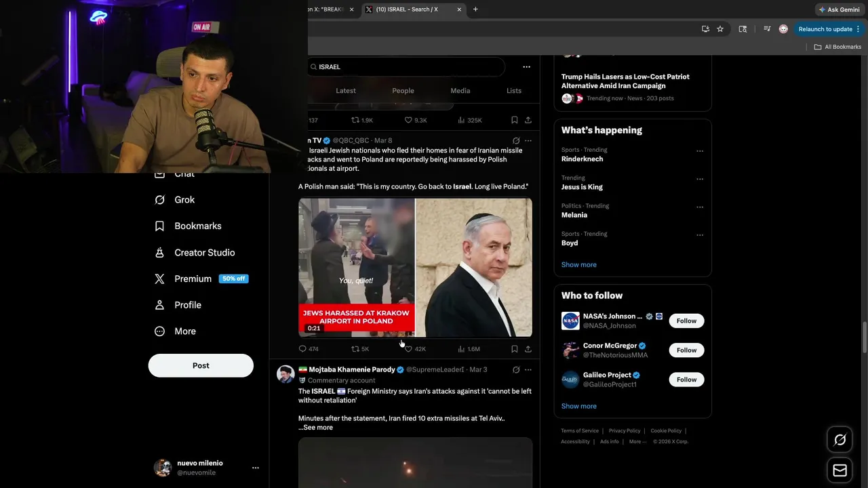Open the floating Messages envelope button
This screenshot has width=868, height=488.
tap(840, 470)
